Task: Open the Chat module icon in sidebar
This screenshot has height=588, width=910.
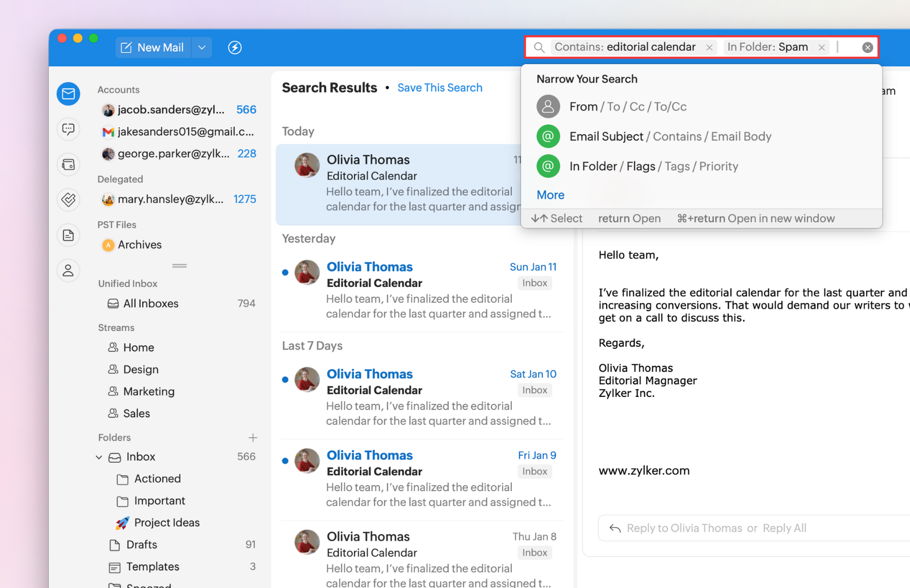Action: tap(68, 129)
